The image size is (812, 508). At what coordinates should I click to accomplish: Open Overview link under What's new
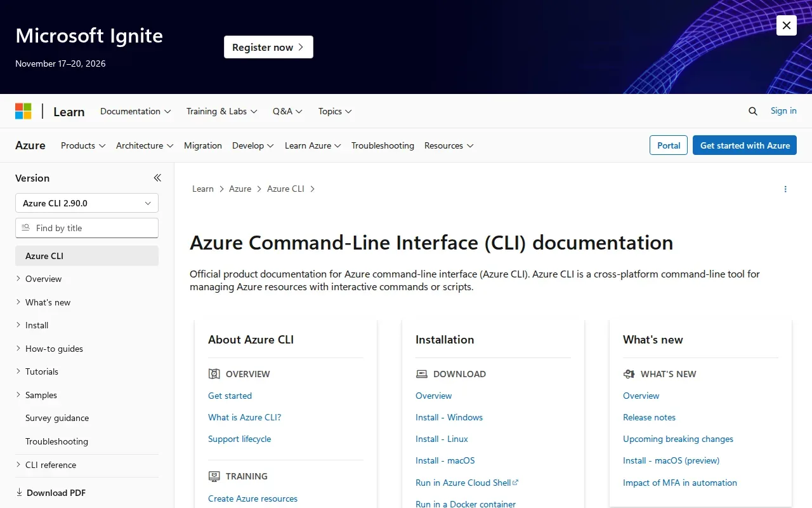[x=641, y=396]
